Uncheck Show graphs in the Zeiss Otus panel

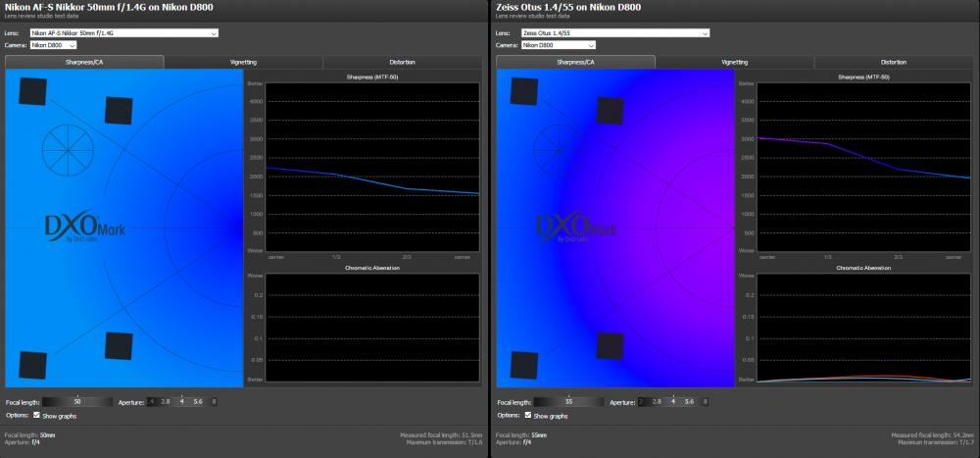(x=528, y=415)
